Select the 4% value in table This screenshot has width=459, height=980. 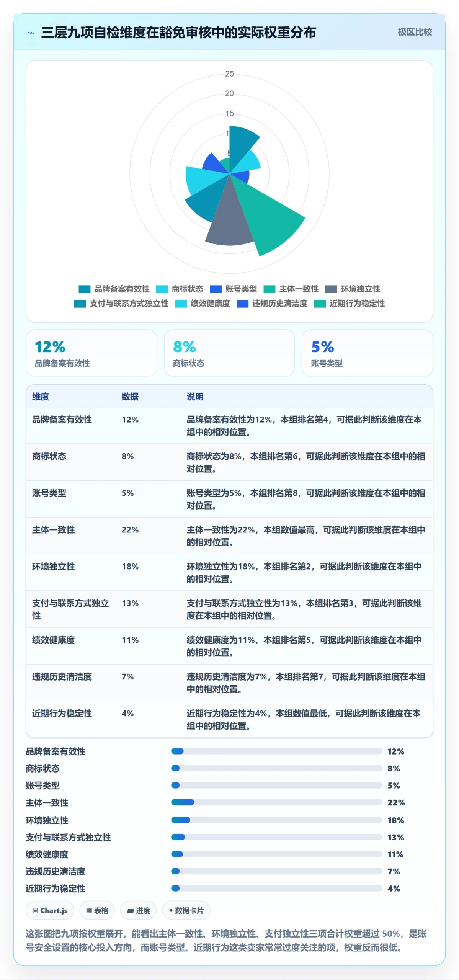pyautogui.click(x=128, y=714)
